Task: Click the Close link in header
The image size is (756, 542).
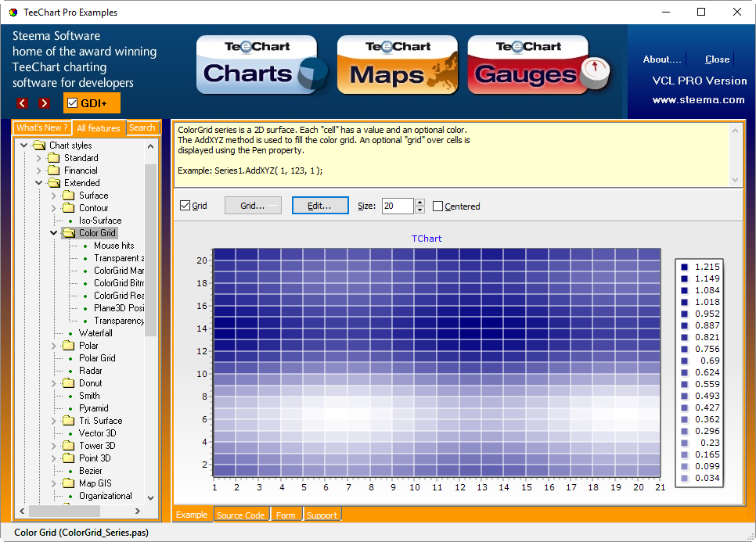Action: (717, 59)
